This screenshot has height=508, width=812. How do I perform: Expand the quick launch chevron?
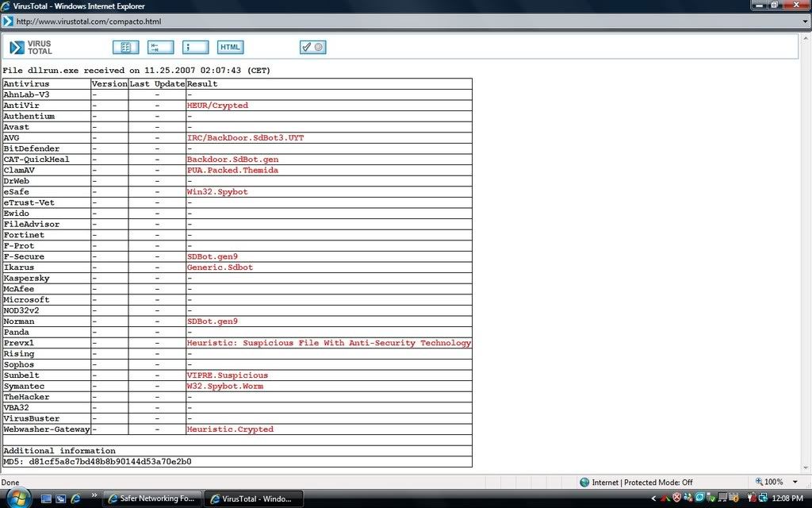click(x=94, y=495)
